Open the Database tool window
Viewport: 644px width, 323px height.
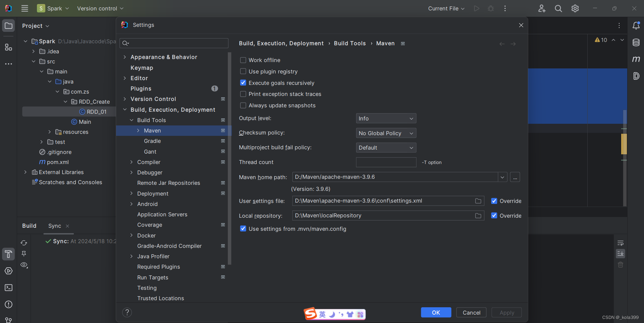point(636,43)
